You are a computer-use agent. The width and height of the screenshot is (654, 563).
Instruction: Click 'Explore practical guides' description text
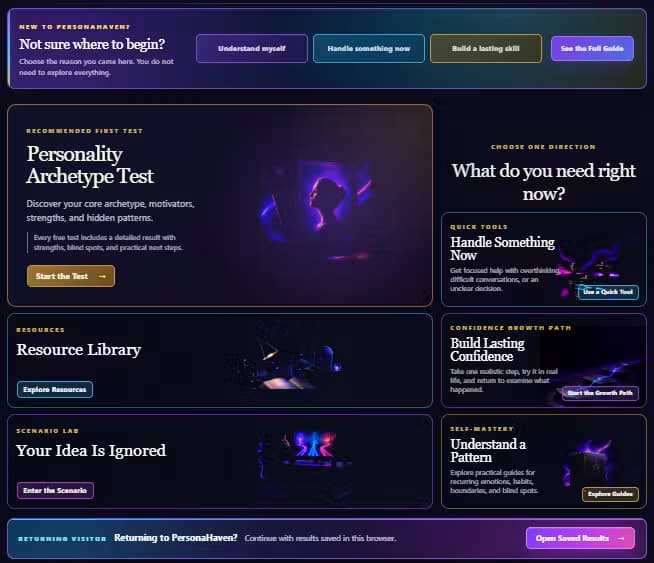[494, 481]
